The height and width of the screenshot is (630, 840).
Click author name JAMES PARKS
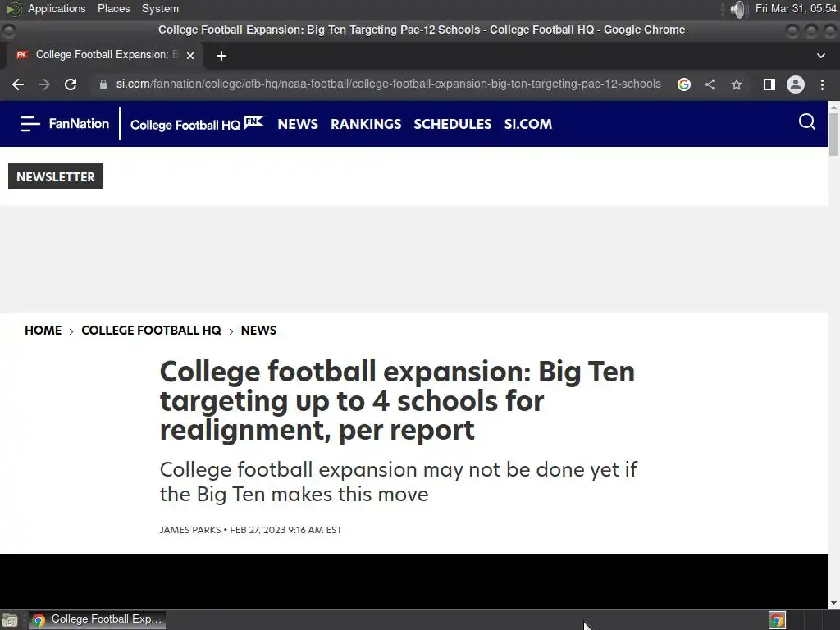[x=190, y=530]
